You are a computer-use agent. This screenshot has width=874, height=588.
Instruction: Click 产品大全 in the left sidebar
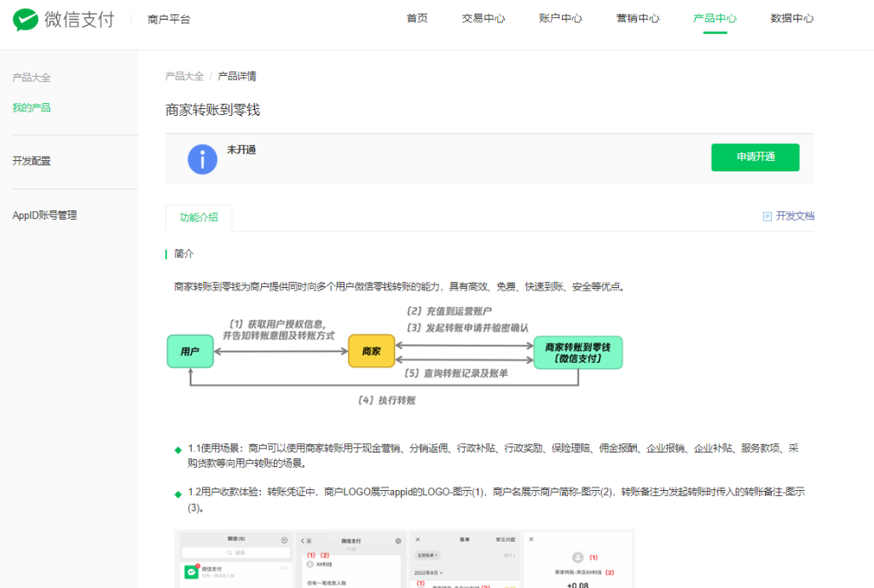coord(32,78)
